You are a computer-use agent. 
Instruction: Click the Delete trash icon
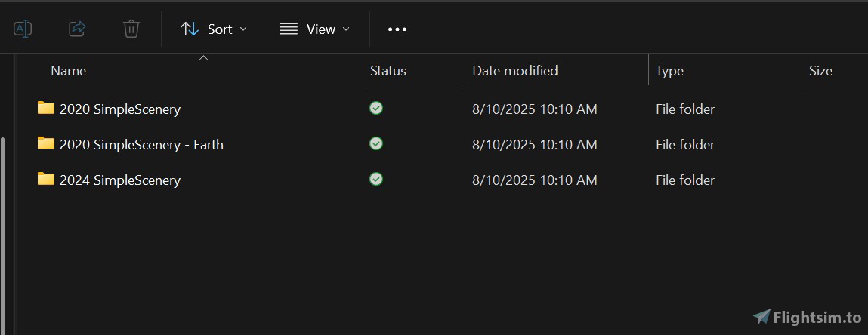point(131,29)
